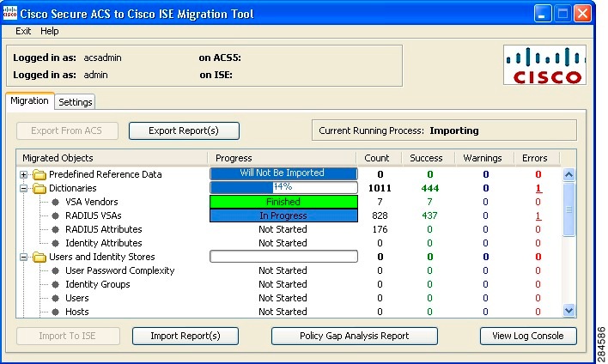The image size is (608, 364).
Task: Expand the Predefined Reference Data node
Action: pos(24,175)
